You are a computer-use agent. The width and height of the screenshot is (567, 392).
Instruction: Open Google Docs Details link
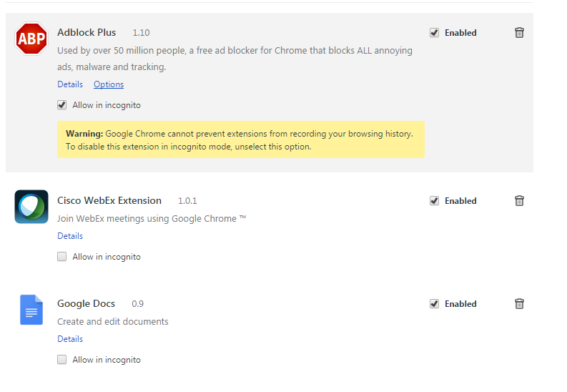(70, 339)
